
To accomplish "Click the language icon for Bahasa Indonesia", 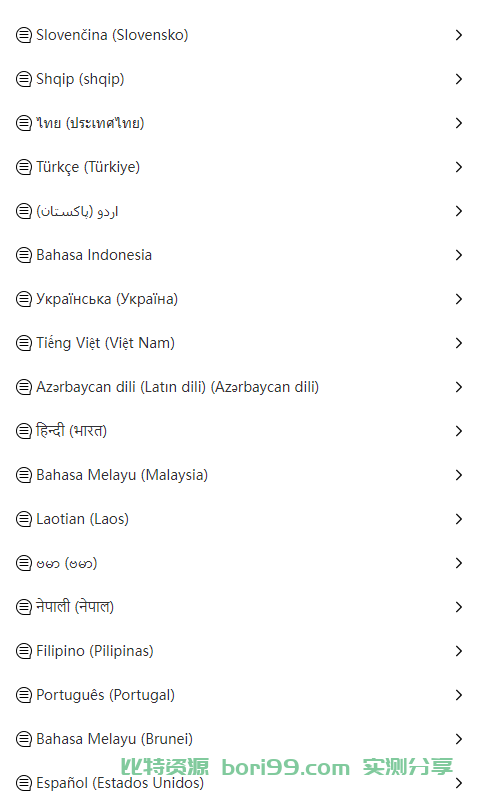I will point(24,255).
